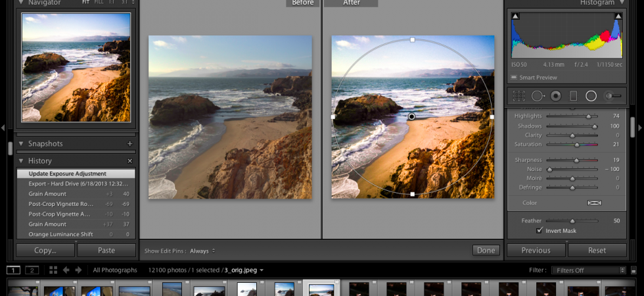This screenshot has height=296, width=644.
Task: Select the Crop Overlay tool icon
Action: pyautogui.click(x=518, y=96)
